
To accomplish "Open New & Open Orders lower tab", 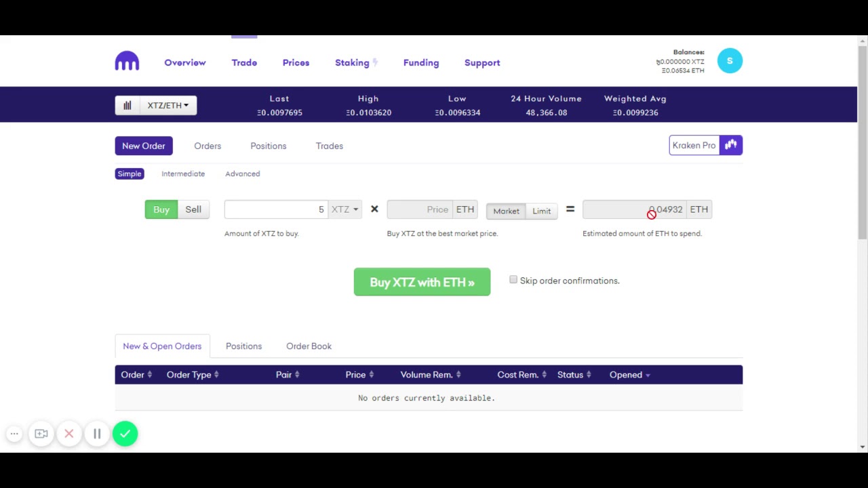I will [x=162, y=346].
